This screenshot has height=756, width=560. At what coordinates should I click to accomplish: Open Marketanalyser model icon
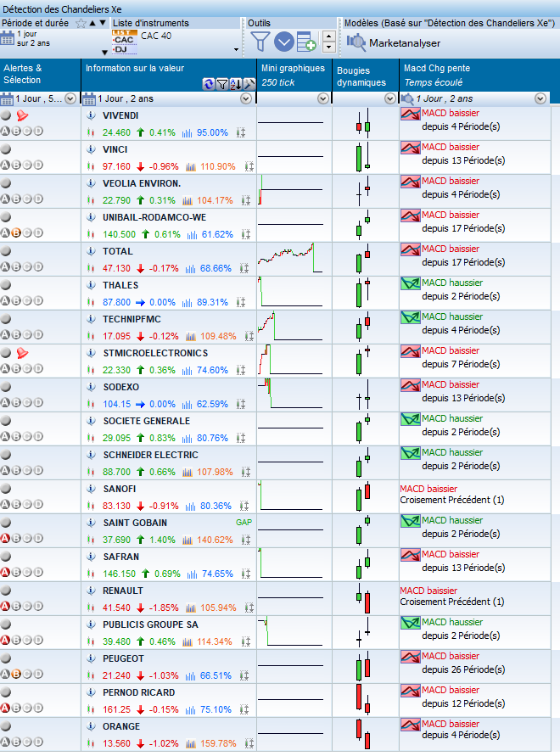click(356, 42)
